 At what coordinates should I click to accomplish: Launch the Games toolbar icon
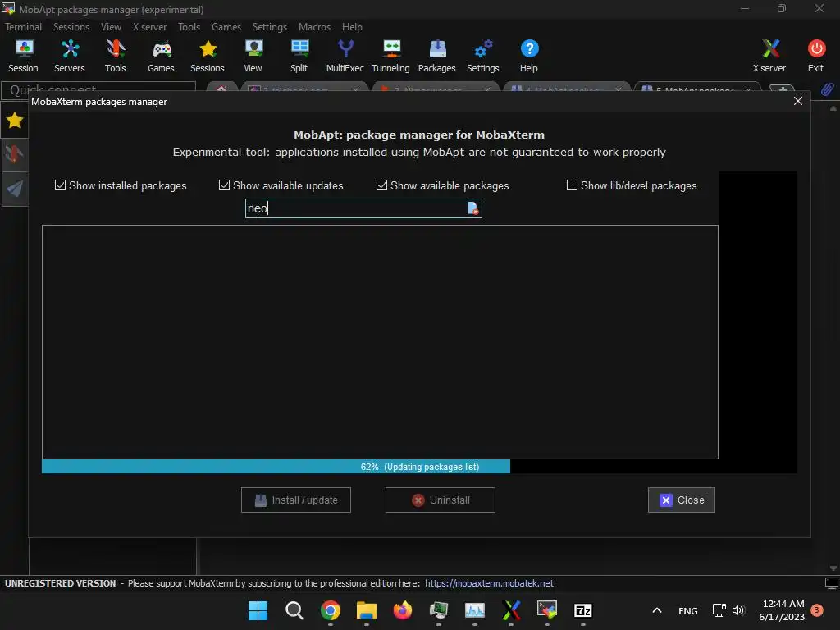coord(162,56)
